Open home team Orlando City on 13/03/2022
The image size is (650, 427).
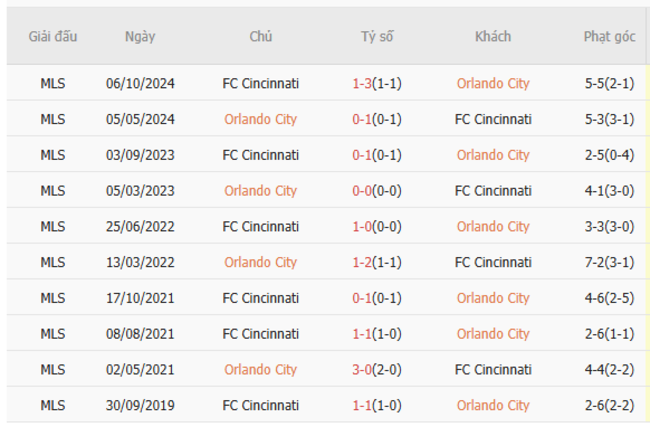tap(261, 262)
